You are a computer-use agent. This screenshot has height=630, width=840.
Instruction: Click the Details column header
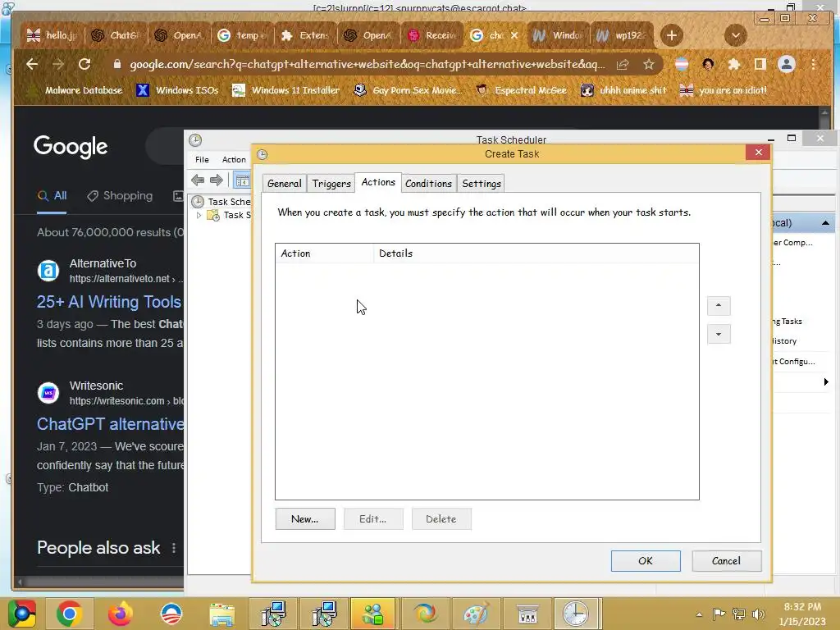tap(536, 253)
